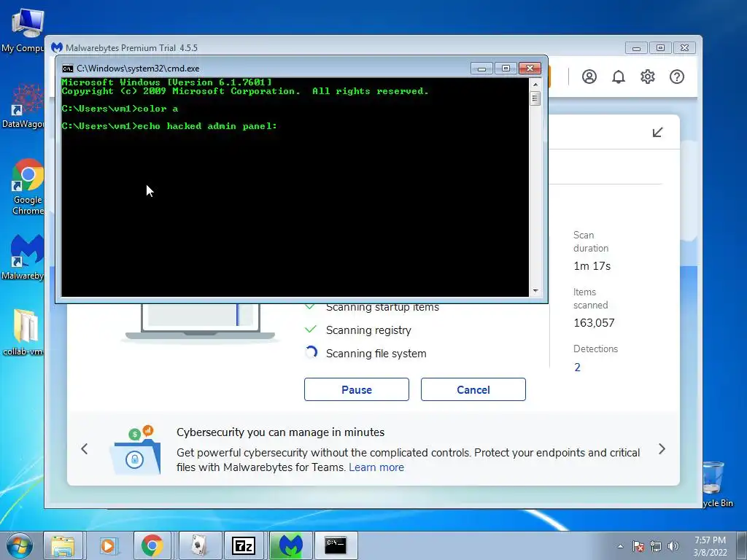Close the Malwarebytes window
The image size is (747, 560).
click(684, 48)
